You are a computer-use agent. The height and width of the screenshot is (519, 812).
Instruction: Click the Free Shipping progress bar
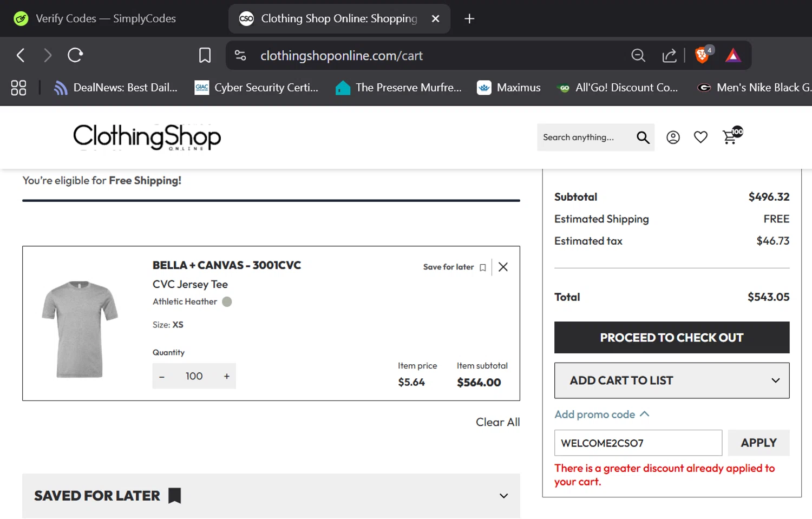pyautogui.click(x=271, y=200)
